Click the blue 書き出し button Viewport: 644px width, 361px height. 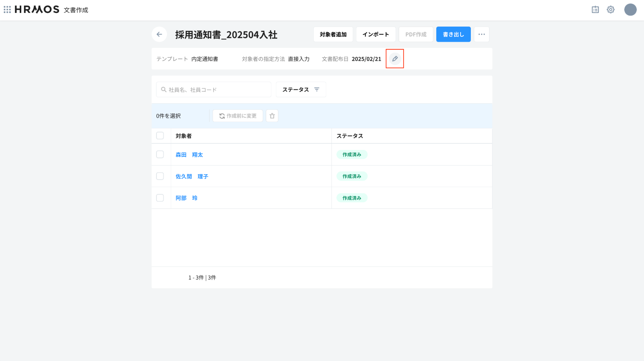tap(453, 35)
